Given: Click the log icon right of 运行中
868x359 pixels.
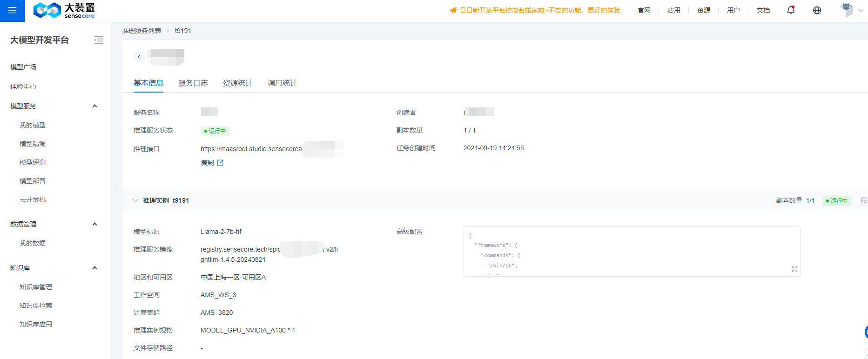Looking at the screenshot, I should 864,200.
